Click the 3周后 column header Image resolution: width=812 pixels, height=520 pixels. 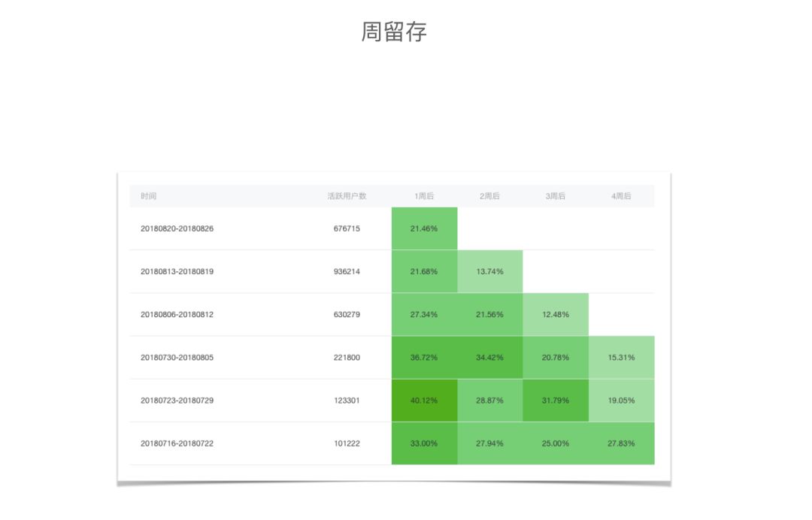tap(555, 196)
